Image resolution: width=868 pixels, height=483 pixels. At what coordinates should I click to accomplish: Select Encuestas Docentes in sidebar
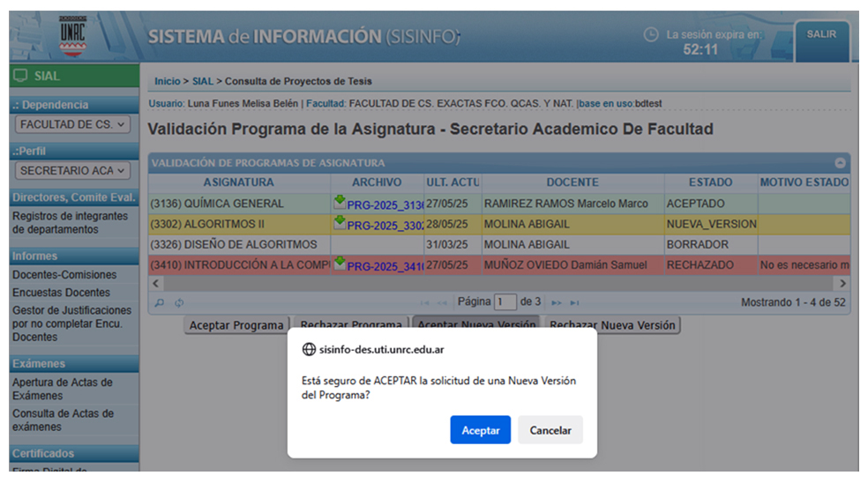61,293
